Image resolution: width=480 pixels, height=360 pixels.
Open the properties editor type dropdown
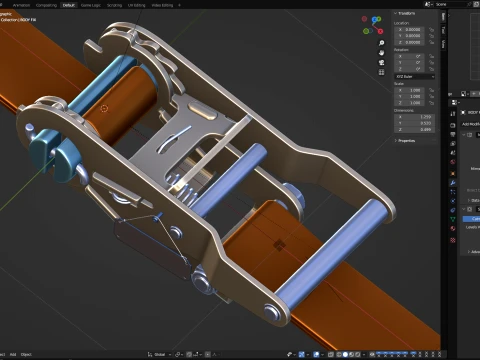[455, 102]
